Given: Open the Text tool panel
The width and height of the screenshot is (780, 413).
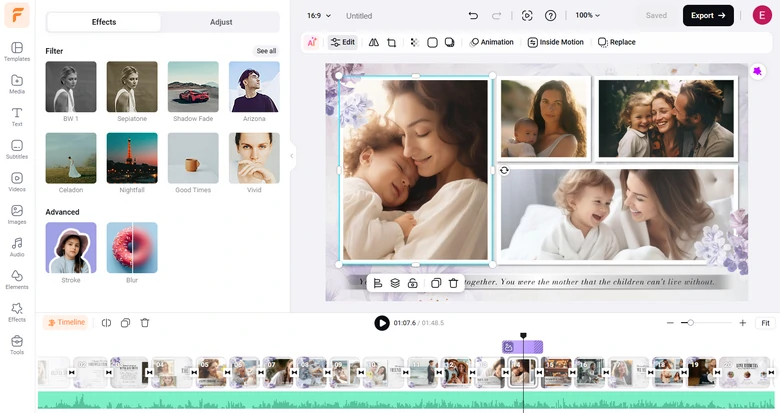Looking at the screenshot, I should (17, 117).
